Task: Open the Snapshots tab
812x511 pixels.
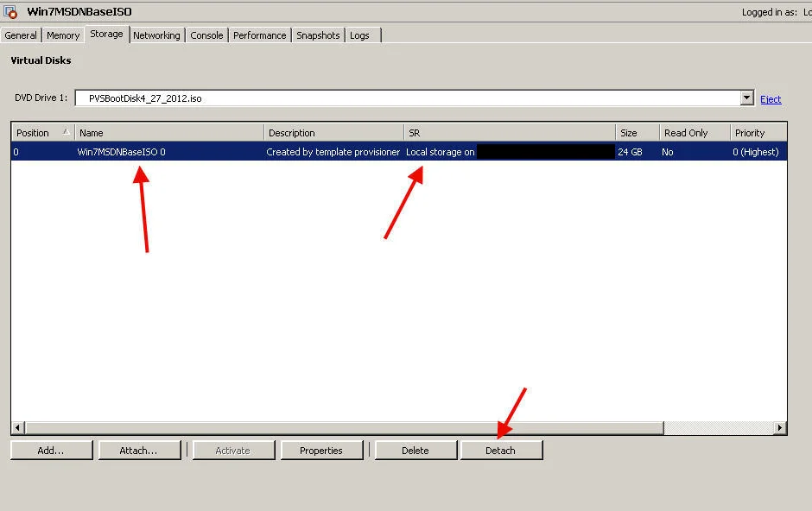Action: coord(318,35)
